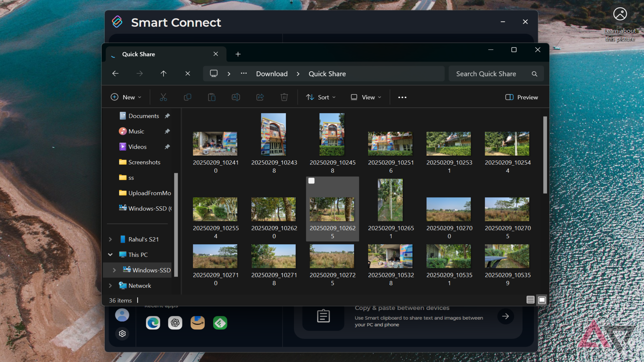Image resolution: width=644 pixels, height=362 pixels.
Task: Open See more toolbar options menu
Action: tap(402, 97)
